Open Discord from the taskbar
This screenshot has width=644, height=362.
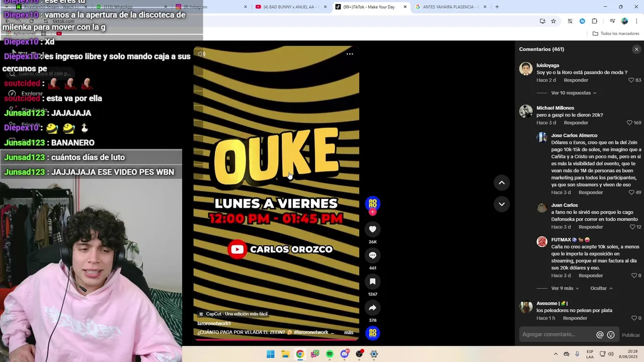click(345, 354)
